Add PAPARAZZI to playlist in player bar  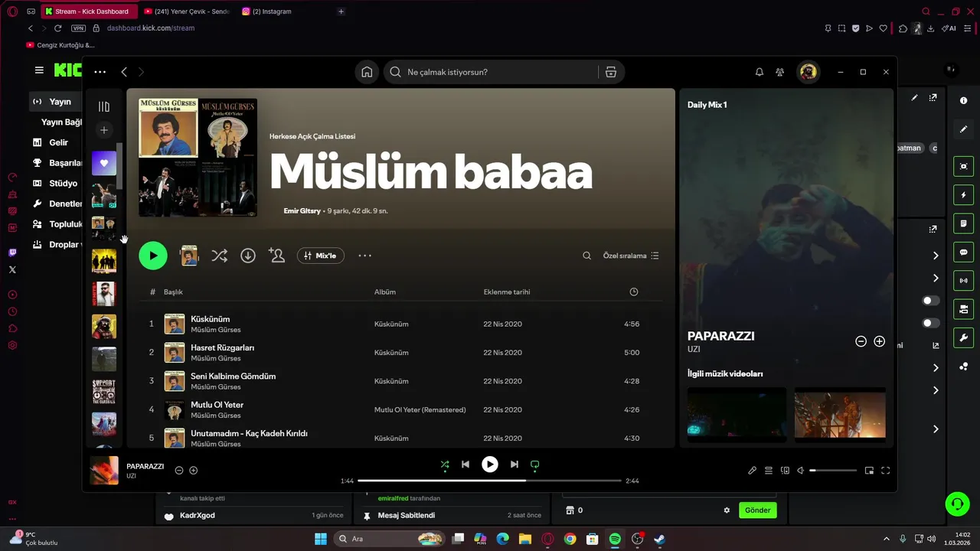click(194, 471)
